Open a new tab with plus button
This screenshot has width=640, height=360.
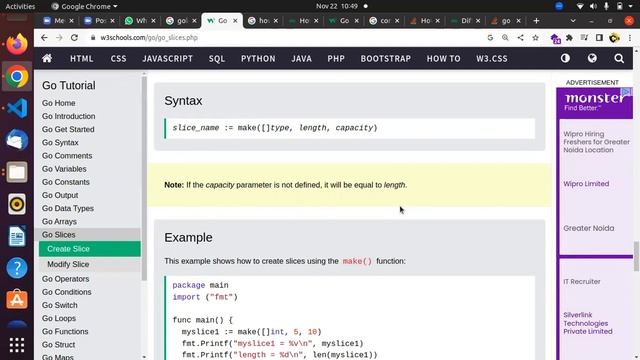tap(536, 20)
